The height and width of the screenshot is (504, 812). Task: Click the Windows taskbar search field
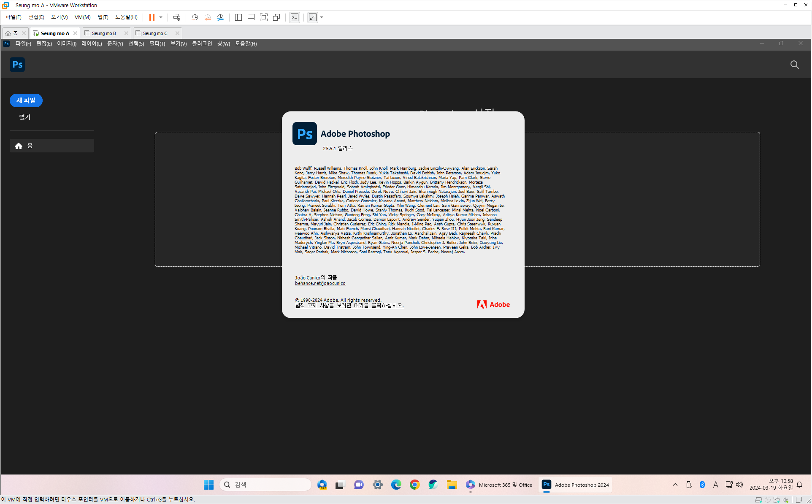[266, 485]
